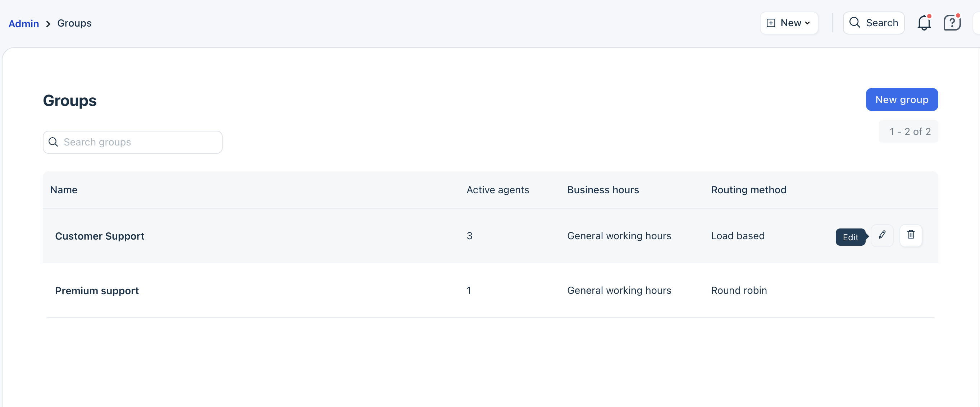The image size is (980, 407).
Task: Click the trash delete icon for Customer Support
Action: point(910,235)
